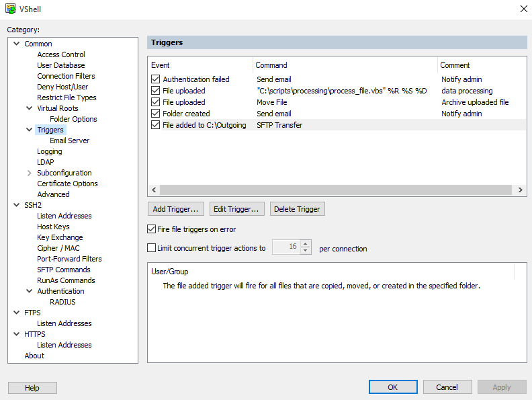Screen dimensions: 532x400
Task: Collapse the Authentication tree node
Action: click(x=29, y=291)
